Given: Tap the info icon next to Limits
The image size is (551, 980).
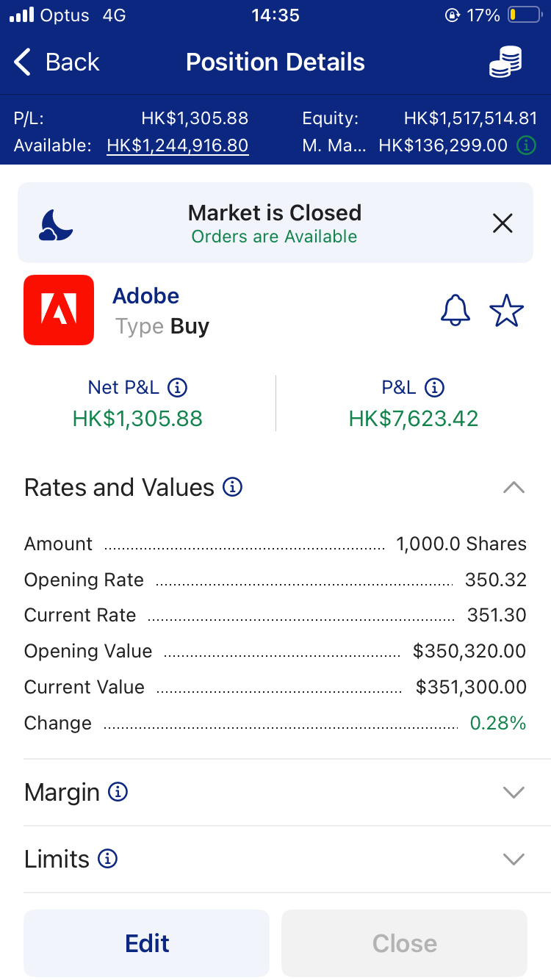Looking at the screenshot, I should [108, 859].
